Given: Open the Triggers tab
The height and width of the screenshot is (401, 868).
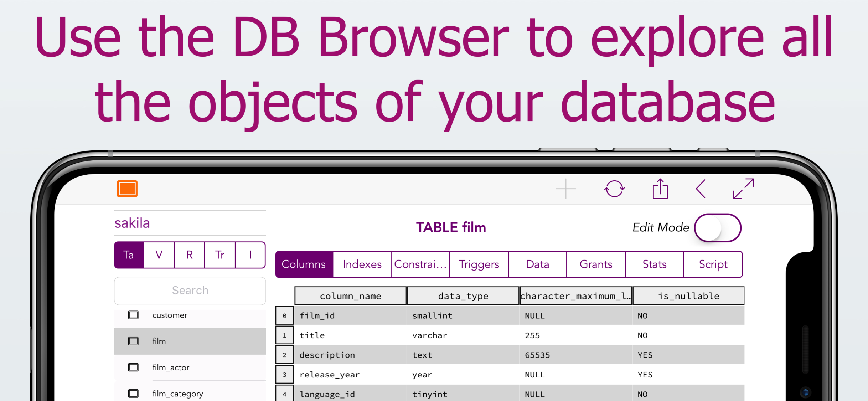Looking at the screenshot, I should [x=479, y=264].
